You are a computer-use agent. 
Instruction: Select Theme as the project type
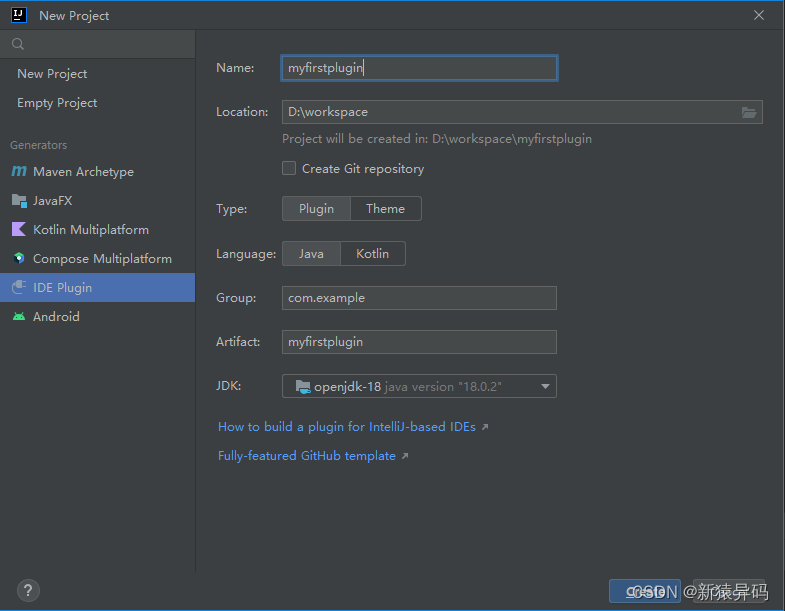(x=385, y=208)
